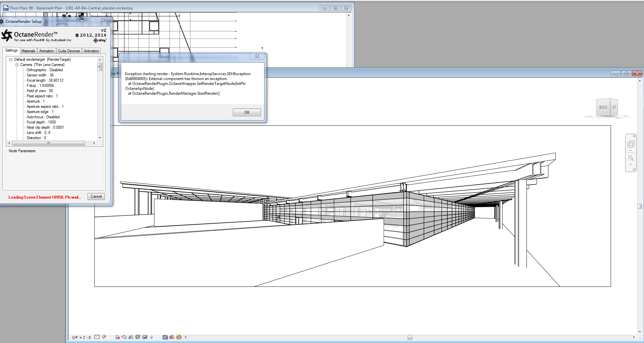Click the 3D view horizontal scroll left arrow
This screenshot has width=644, height=343.
[x=185, y=337]
